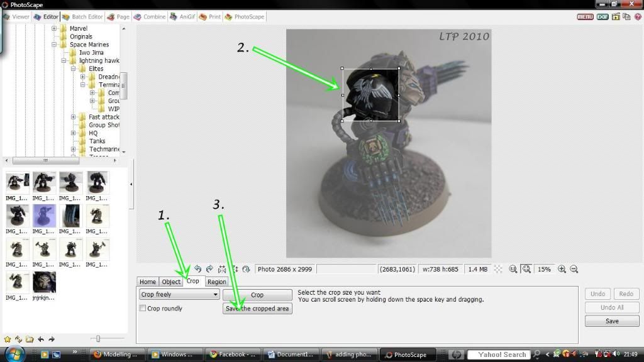644x362 pixels.
Task: Select the WIP folder
Action: point(113,109)
